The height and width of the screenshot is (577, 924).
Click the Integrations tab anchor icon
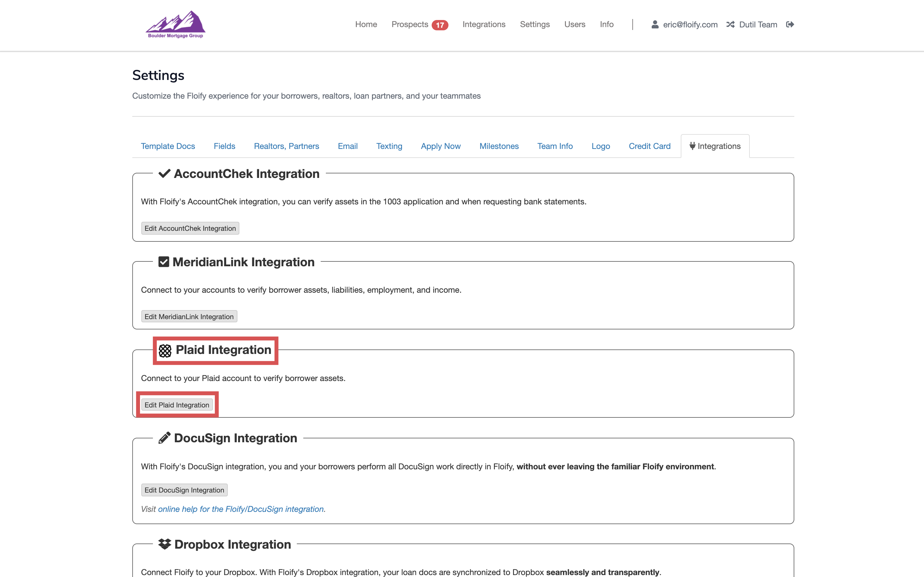tap(692, 146)
